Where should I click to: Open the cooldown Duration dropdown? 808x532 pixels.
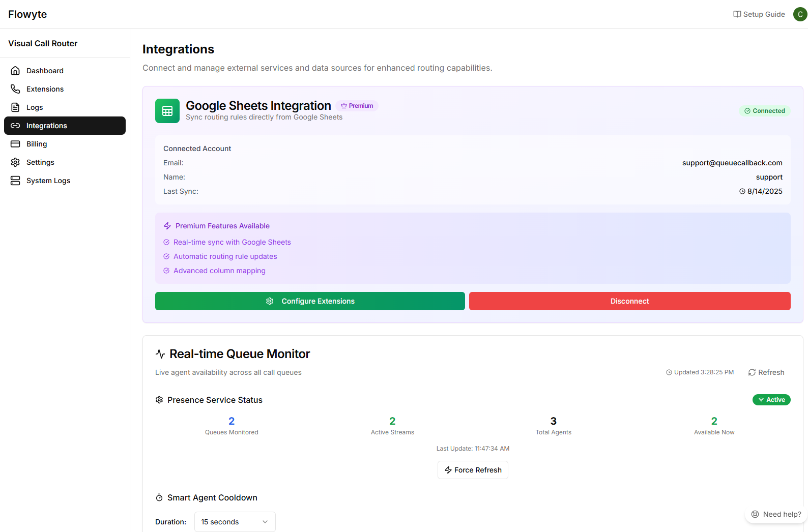235,522
